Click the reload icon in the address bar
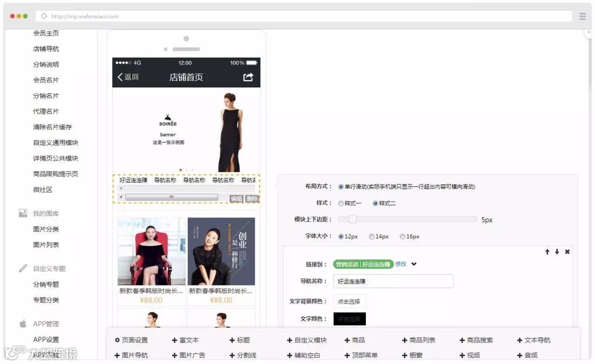Screen dimensions: 595x364 (x=45, y=16)
